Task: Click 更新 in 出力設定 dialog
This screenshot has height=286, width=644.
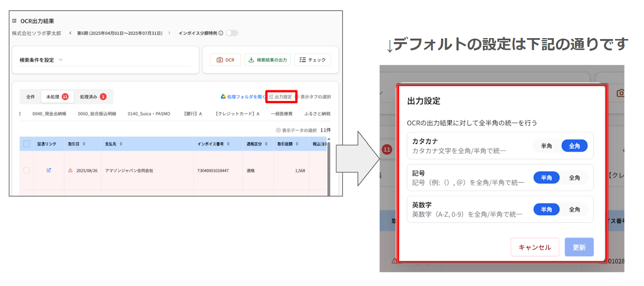Action: (579, 247)
